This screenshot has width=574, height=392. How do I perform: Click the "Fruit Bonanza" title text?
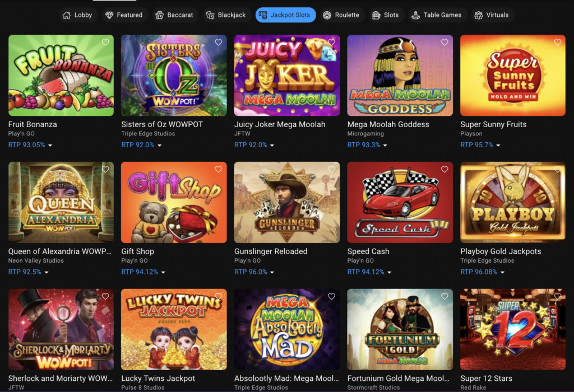33,124
